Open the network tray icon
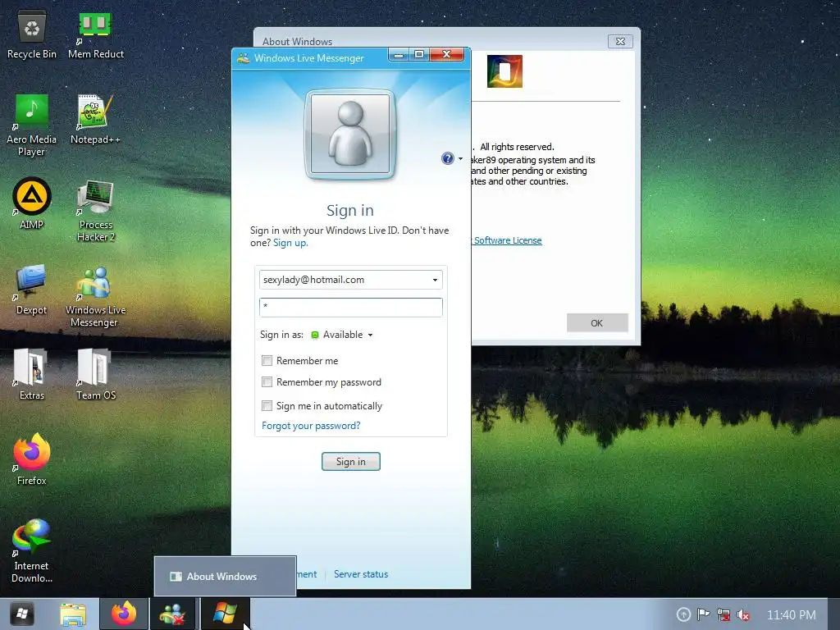The height and width of the screenshot is (630, 840). (724, 614)
